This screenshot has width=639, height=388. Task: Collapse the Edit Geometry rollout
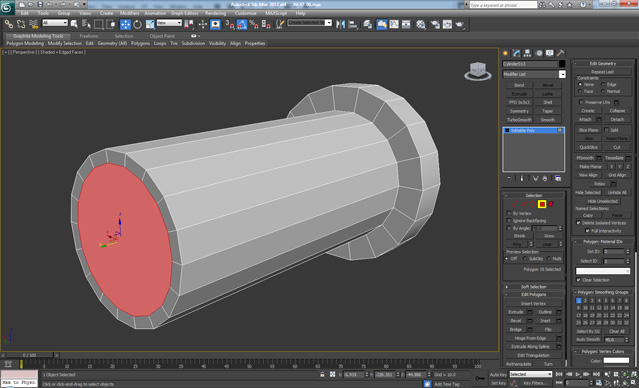[x=603, y=64]
